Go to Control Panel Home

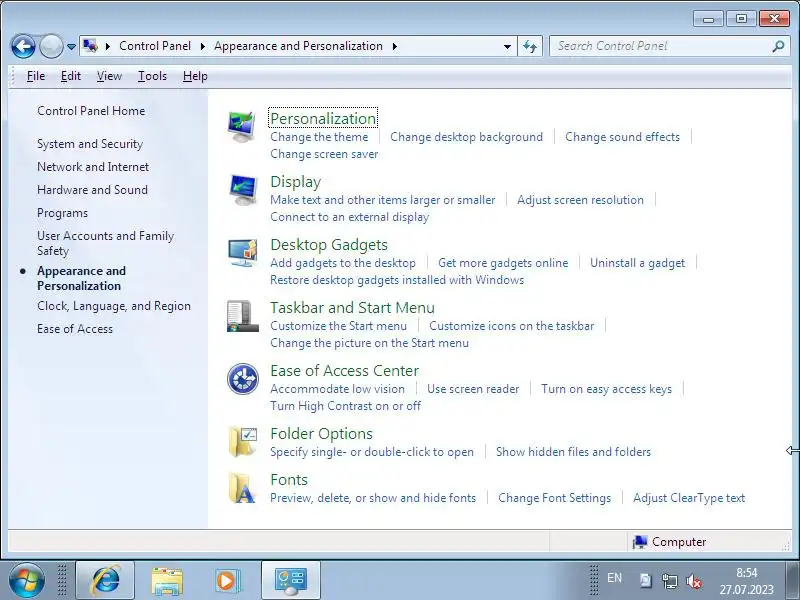(x=91, y=111)
